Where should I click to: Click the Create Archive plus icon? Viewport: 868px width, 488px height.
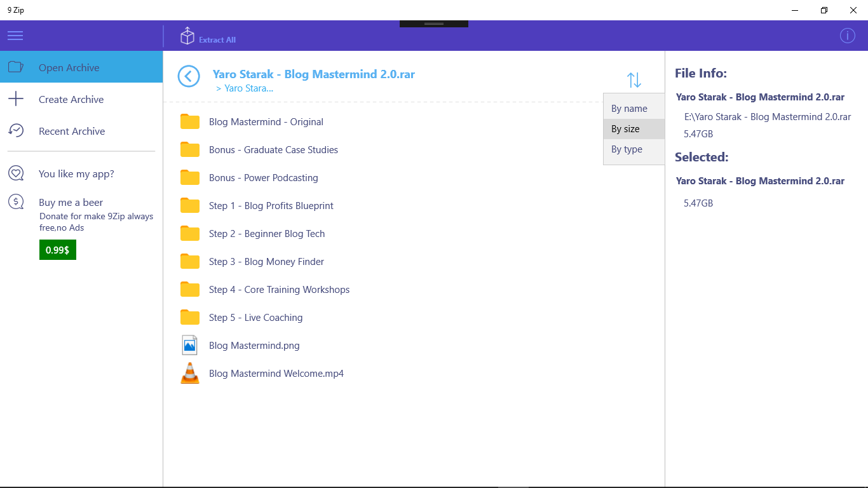point(15,99)
